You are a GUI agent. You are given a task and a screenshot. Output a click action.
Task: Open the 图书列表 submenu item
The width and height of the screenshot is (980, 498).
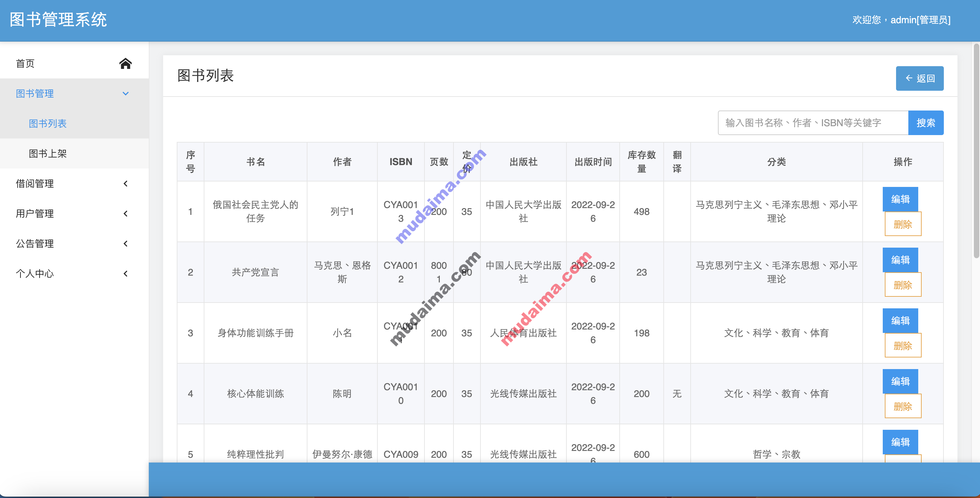coord(47,123)
